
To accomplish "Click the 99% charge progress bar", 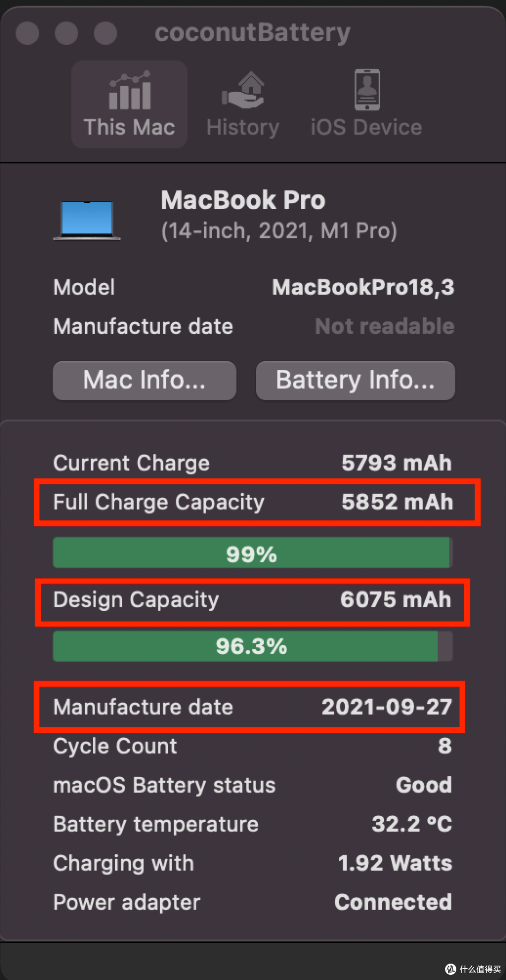I will click(x=252, y=553).
